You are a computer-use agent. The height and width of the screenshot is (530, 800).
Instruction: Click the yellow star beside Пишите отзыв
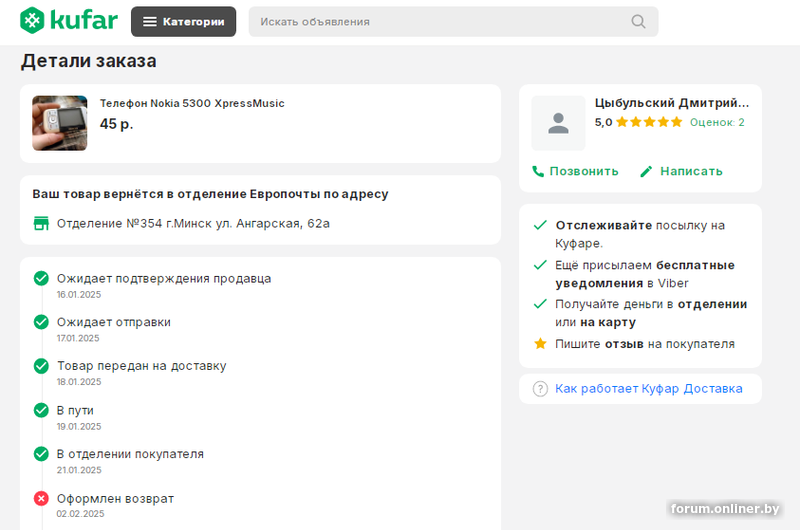(x=540, y=344)
